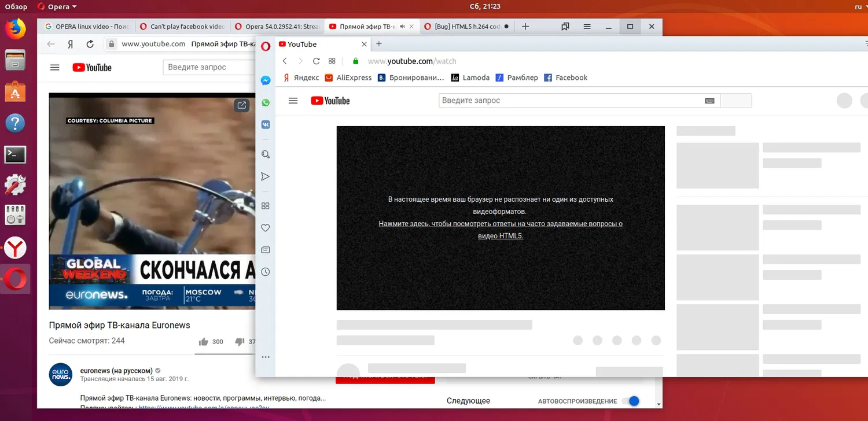Go forward in the Opera window

point(300,61)
